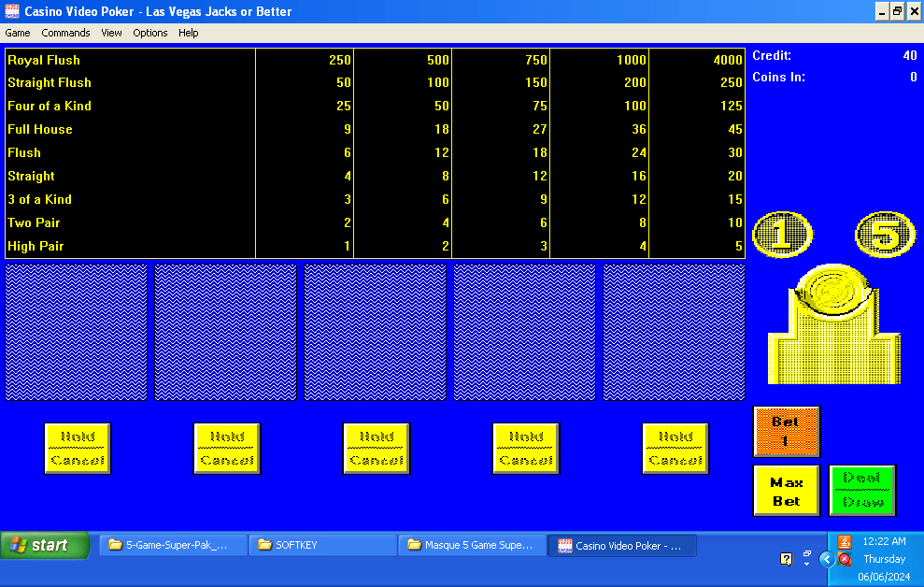This screenshot has width=924, height=587.
Task: Click the 20 Straight payout value
Action: (735, 177)
